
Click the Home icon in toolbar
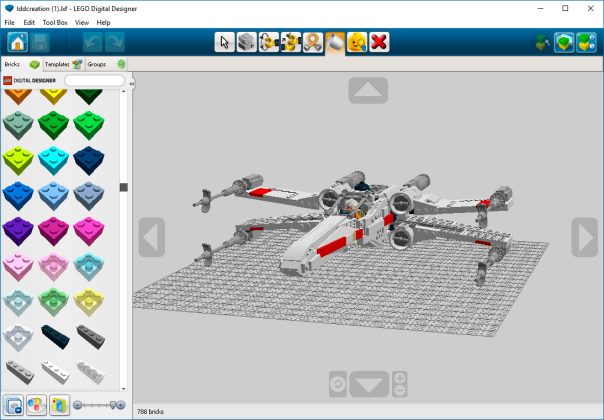pos(17,42)
